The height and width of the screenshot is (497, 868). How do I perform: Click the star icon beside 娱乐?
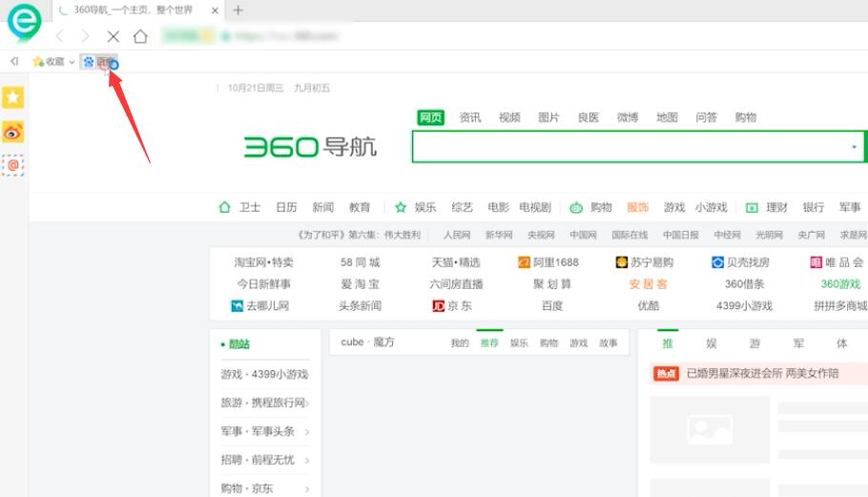click(401, 208)
